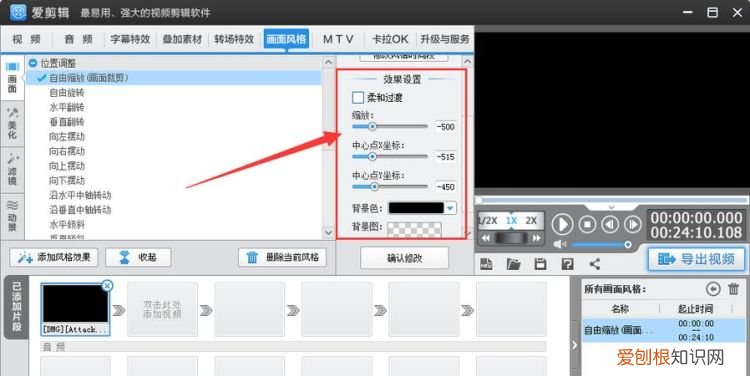Open the 卡拉OK tab
The image size is (750, 376).
point(390,39)
